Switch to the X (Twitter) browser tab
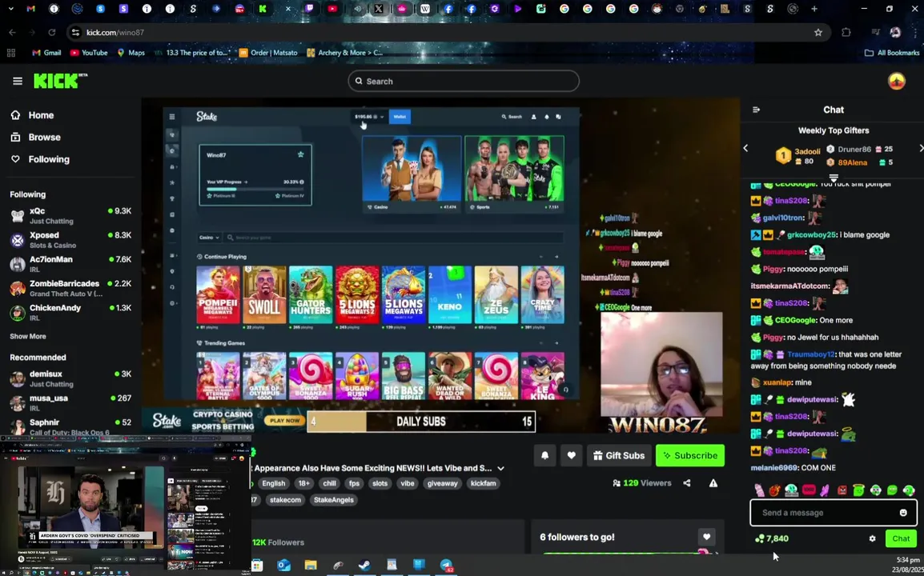Screen dimensions: 924x576 [x=378, y=9]
